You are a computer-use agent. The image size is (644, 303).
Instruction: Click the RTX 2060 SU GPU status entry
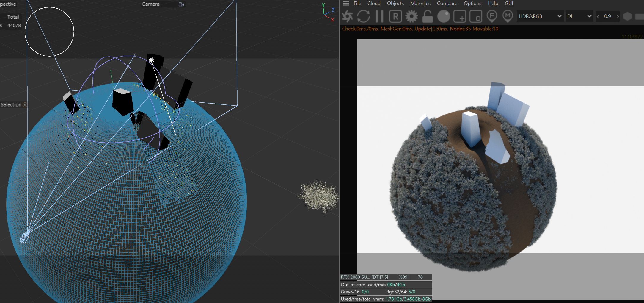(365, 277)
